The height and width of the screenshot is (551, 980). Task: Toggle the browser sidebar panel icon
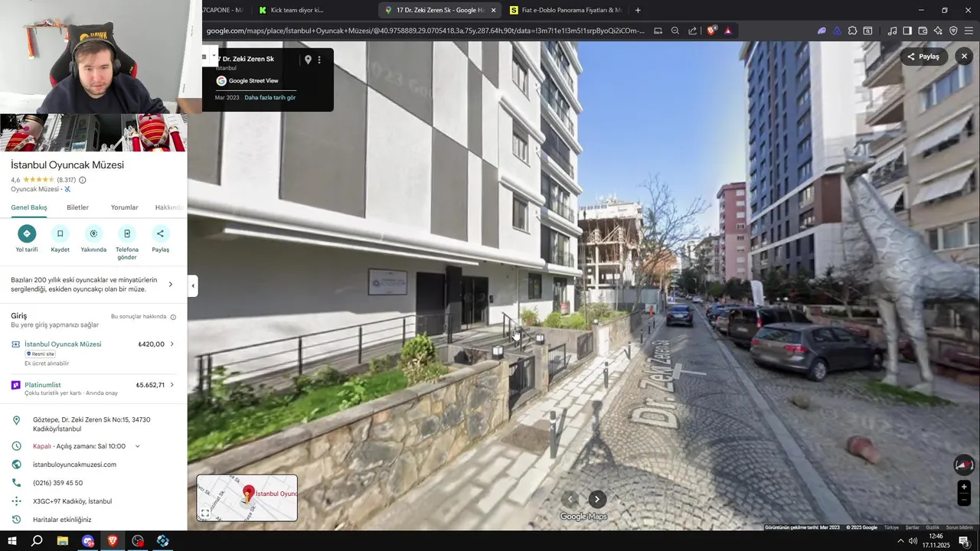(x=907, y=31)
